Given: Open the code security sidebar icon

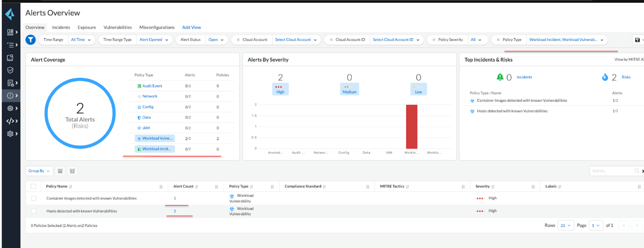Looking at the screenshot, I should [x=10, y=121].
